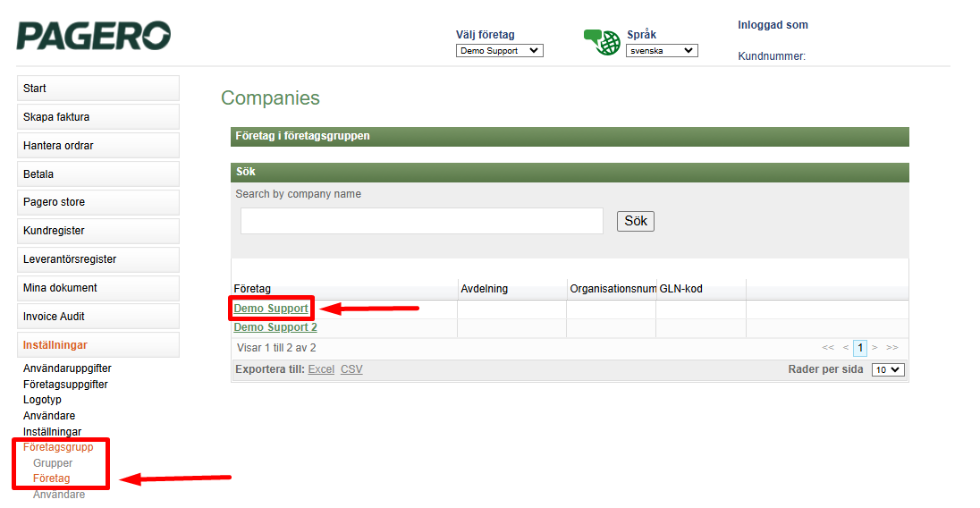Select page 1 in pagination

(860, 348)
